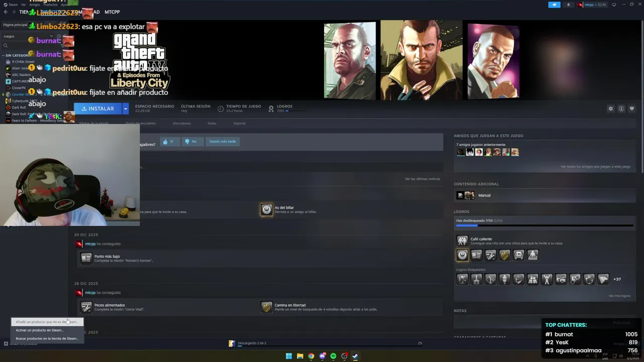The width and height of the screenshot is (644, 362).
Task: Open the dropdown arrow beside INSTALAR
Action: pos(126,109)
